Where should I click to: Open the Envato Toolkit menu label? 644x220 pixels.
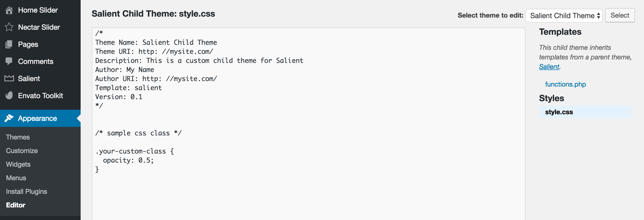[x=41, y=96]
